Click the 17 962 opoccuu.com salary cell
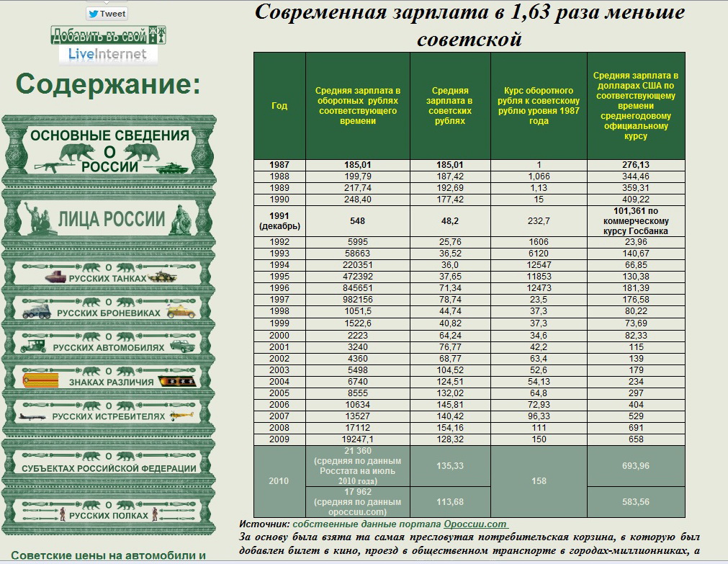Image resolution: width=728 pixels, height=564 pixels. (357, 502)
